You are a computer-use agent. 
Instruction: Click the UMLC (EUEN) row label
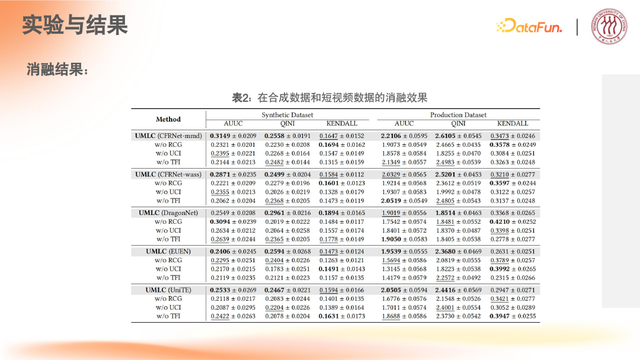point(168,251)
